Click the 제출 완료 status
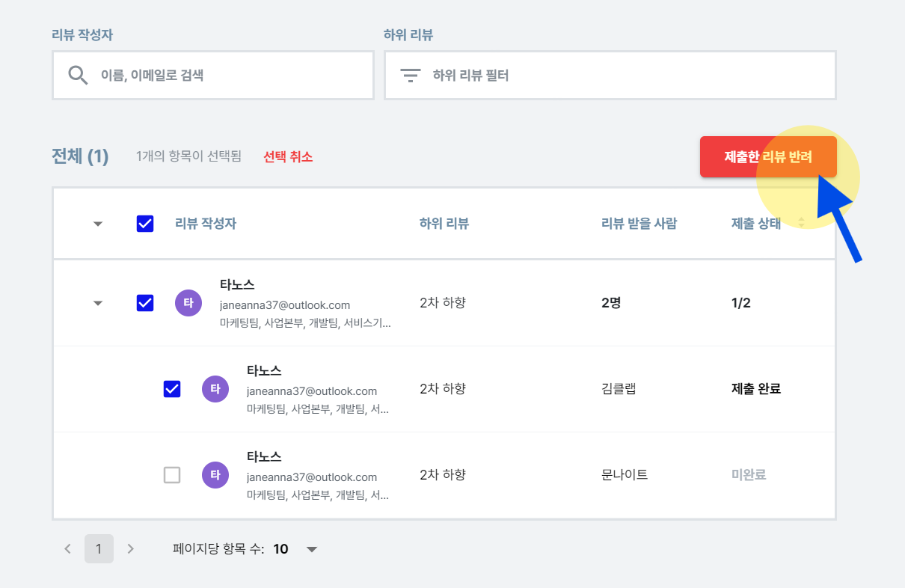905x588 pixels. click(756, 389)
